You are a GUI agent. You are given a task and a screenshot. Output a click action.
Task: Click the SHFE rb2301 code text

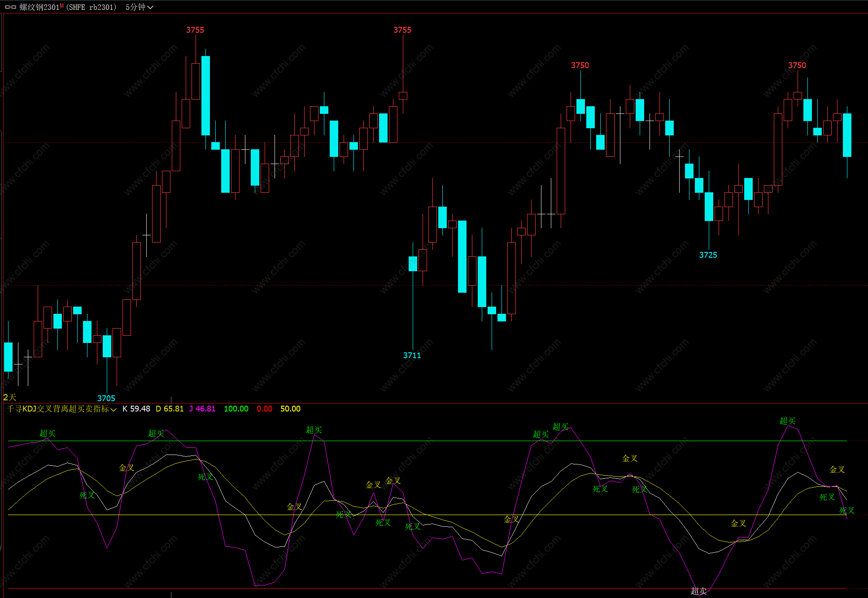point(92,7)
